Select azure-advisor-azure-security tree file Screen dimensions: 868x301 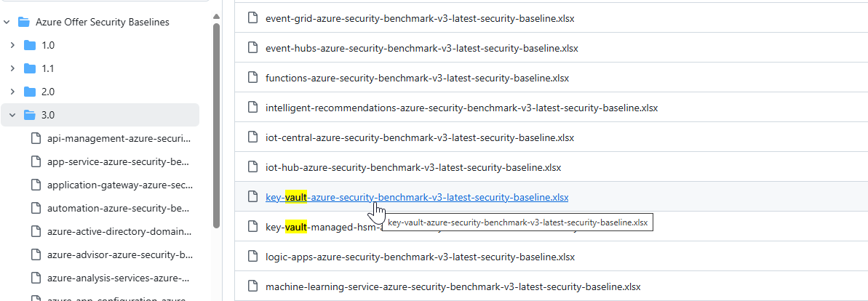pyautogui.click(x=119, y=254)
